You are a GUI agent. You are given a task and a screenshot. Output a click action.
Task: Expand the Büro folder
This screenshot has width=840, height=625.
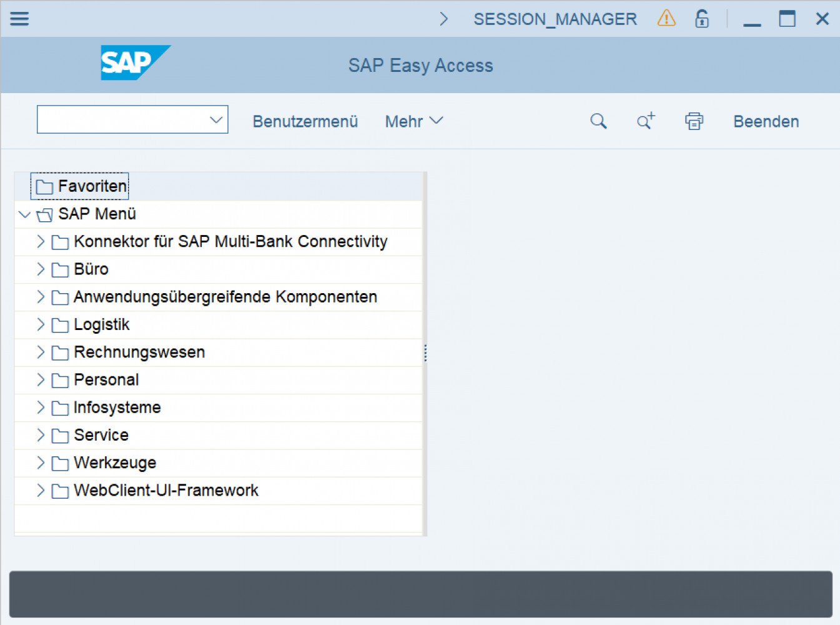tap(41, 269)
